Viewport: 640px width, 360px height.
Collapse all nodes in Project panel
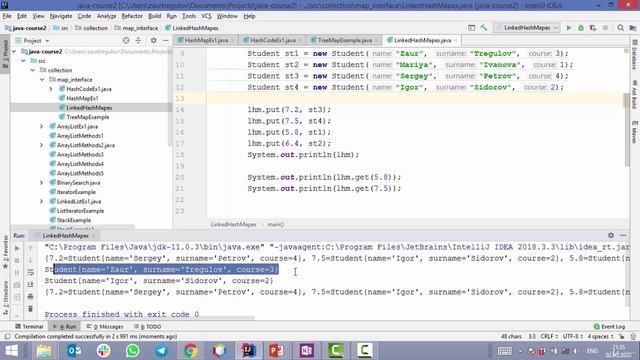pos(138,40)
